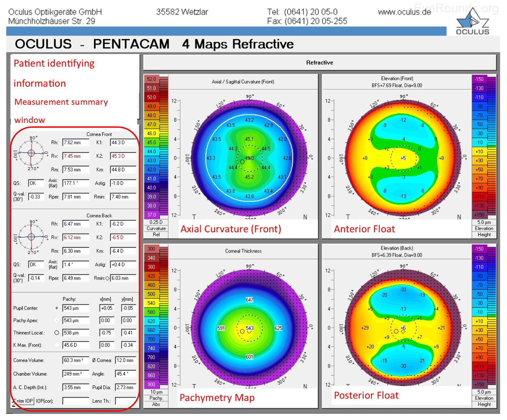
Task: Select the Refractive header bar
Action: (x=319, y=62)
